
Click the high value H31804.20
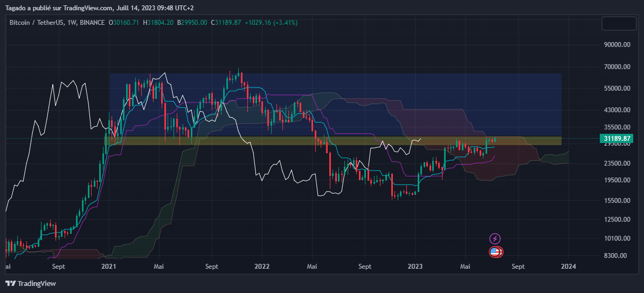coord(158,23)
